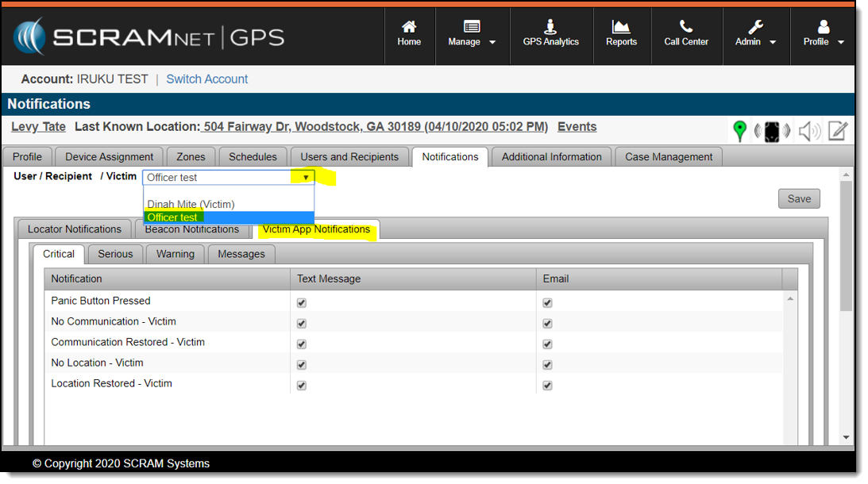Uncheck Text Message for Panic Button Pressed
Image resolution: width=868 pixels, height=484 pixels.
(302, 303)
